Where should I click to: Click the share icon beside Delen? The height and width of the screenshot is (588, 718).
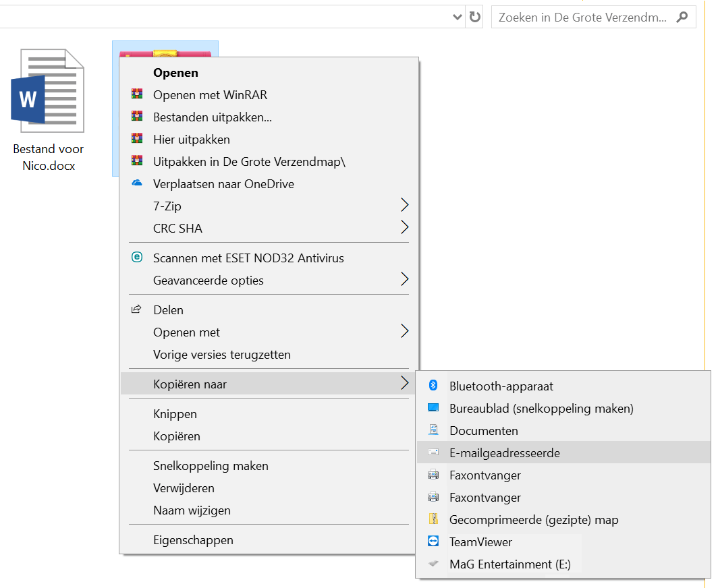click(x=137, y=310)
